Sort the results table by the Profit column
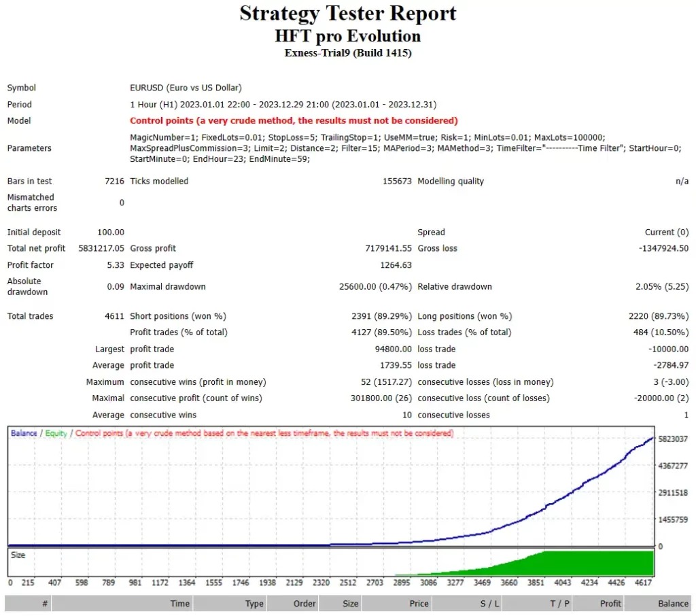Screen dimensions: 696x616 click(610, 603)
